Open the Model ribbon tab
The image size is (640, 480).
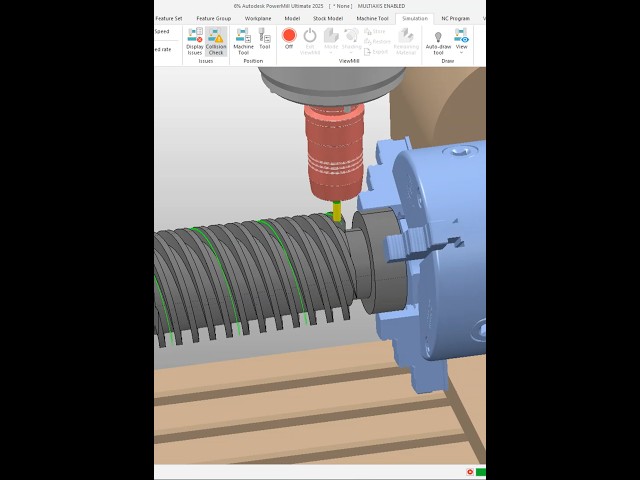point(292,18)
